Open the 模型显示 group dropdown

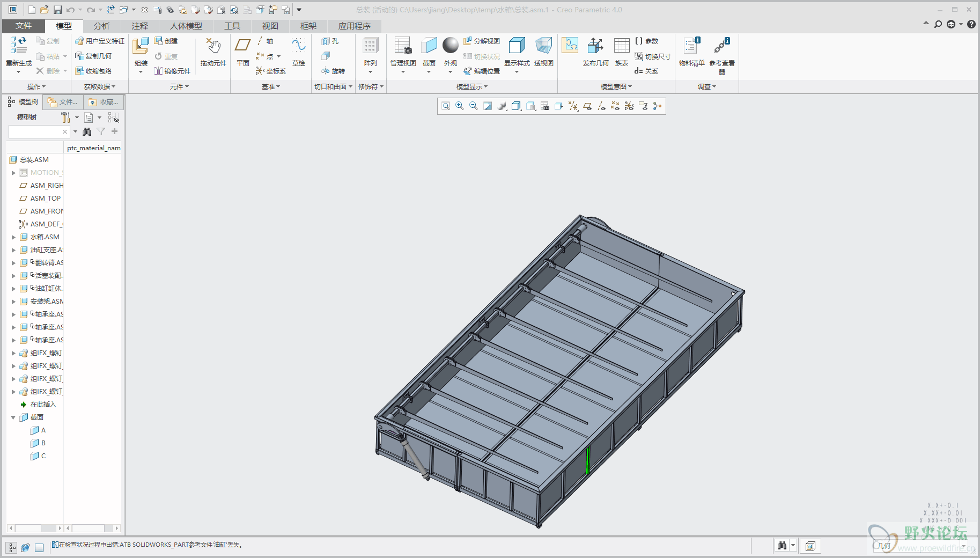click(x=472, y=86)
